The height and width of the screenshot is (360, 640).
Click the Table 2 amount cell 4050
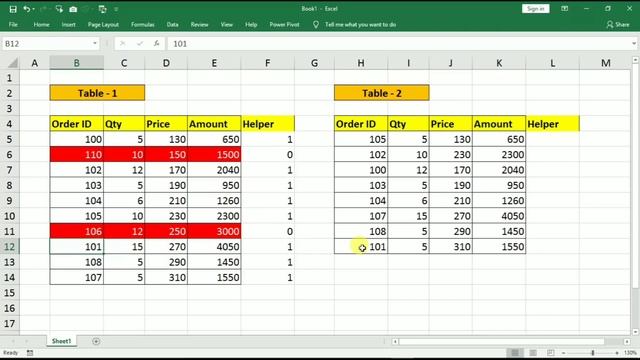coord(499,216)
